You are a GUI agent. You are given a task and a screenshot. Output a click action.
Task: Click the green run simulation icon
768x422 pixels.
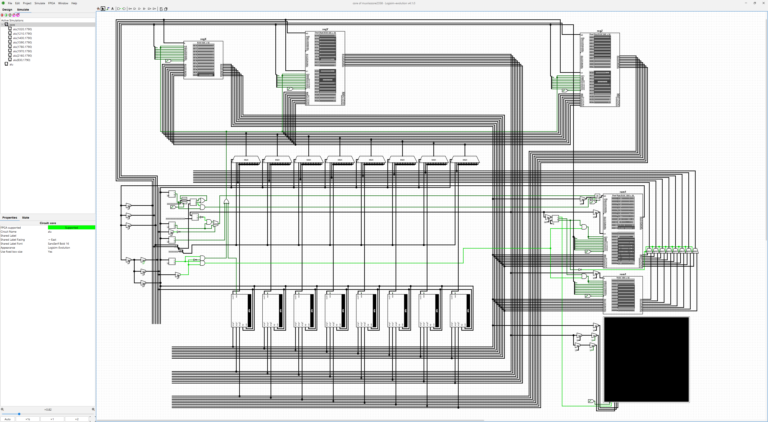6,15
